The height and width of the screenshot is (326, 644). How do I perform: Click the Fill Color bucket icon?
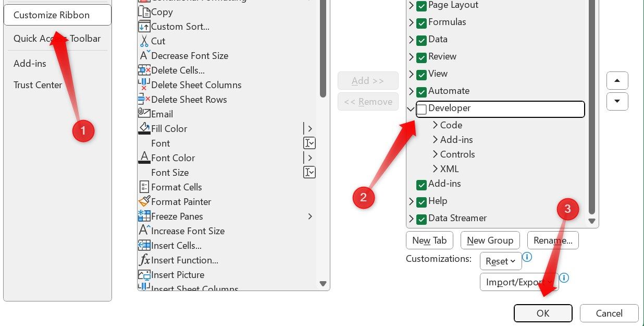144,128
